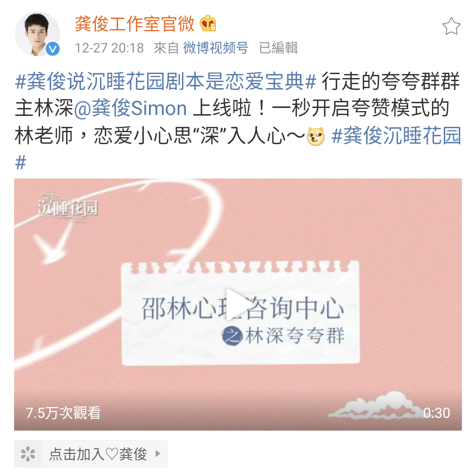Click the blue verified V badge
Image resolution: width=476 pixels, height=476 pixels.
pos(53,48)
